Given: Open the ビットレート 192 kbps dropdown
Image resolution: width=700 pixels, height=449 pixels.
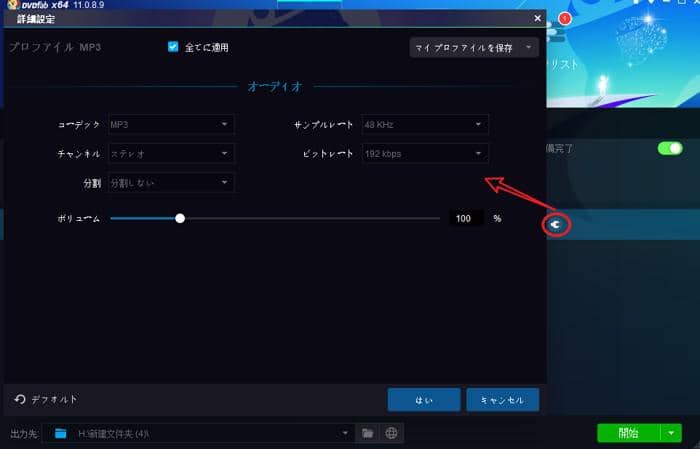Looking at the screenshot, I should [x=425, y=154].
